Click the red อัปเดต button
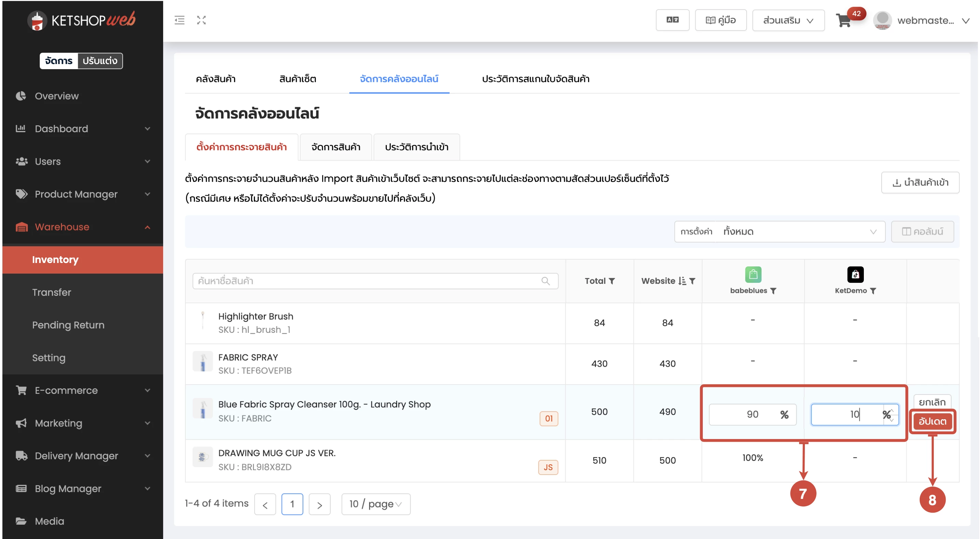 932,421
